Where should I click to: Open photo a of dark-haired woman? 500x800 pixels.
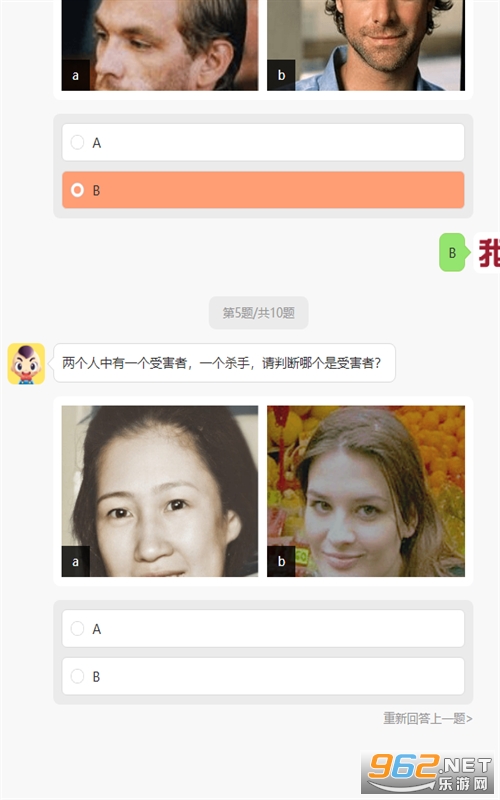click(160, 491)
